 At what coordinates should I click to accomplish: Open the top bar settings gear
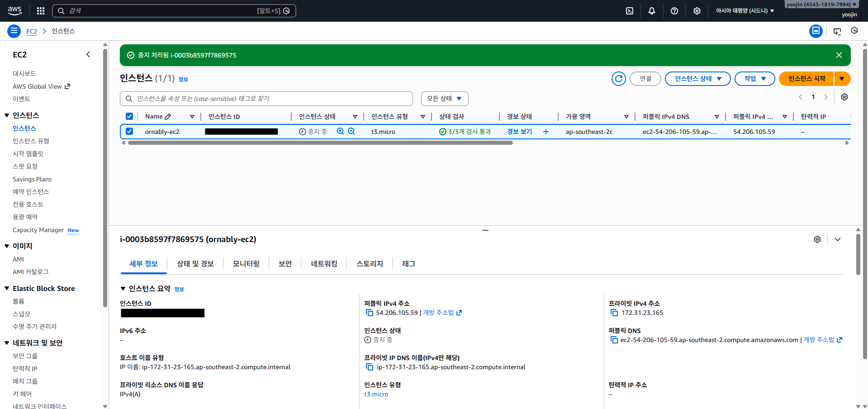point(697,11)
